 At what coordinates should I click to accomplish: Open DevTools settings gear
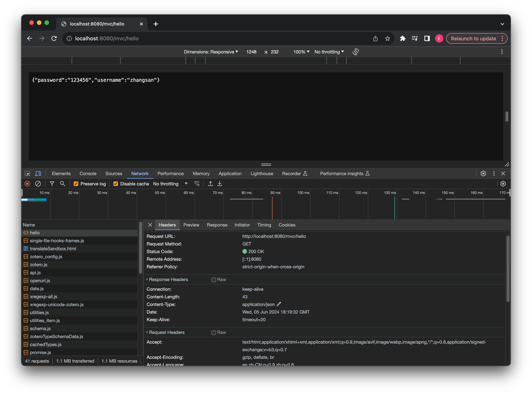[x=483, y=173]
